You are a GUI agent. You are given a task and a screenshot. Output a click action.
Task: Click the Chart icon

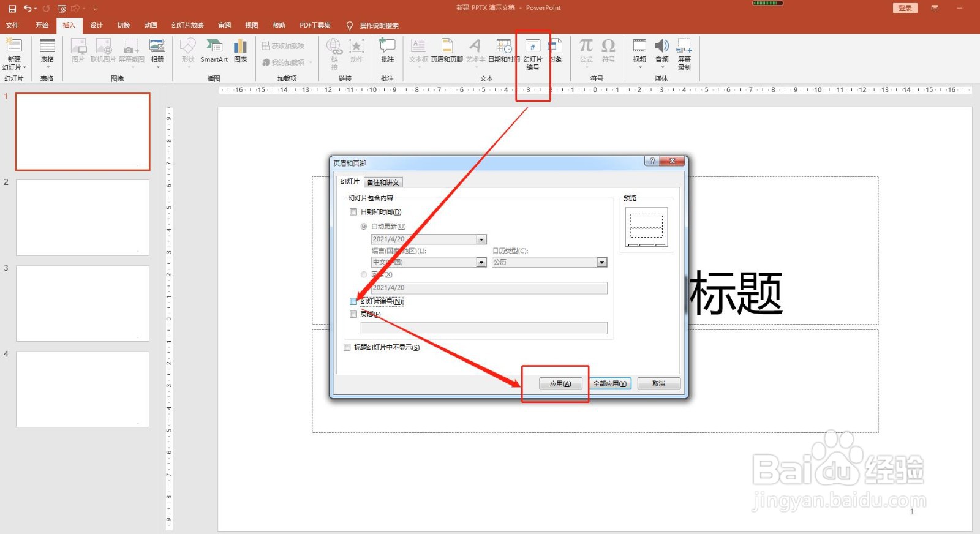coord(241,47)
